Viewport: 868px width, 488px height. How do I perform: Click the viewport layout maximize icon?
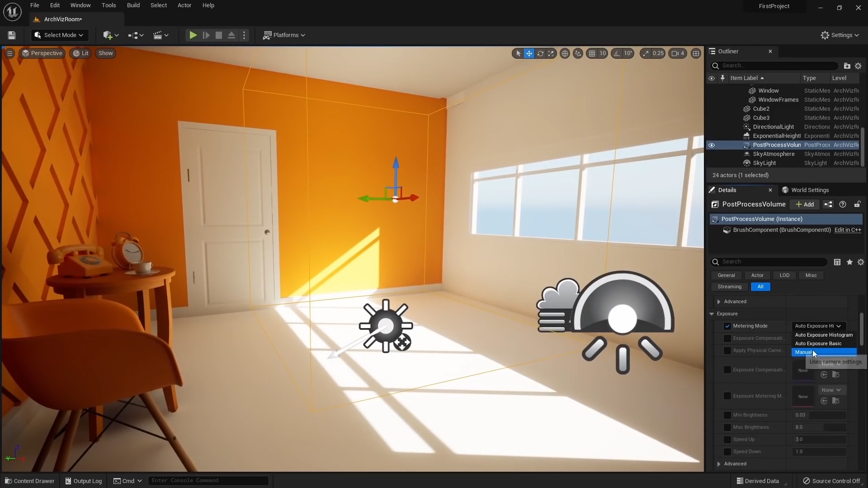(x=696, y=53)
